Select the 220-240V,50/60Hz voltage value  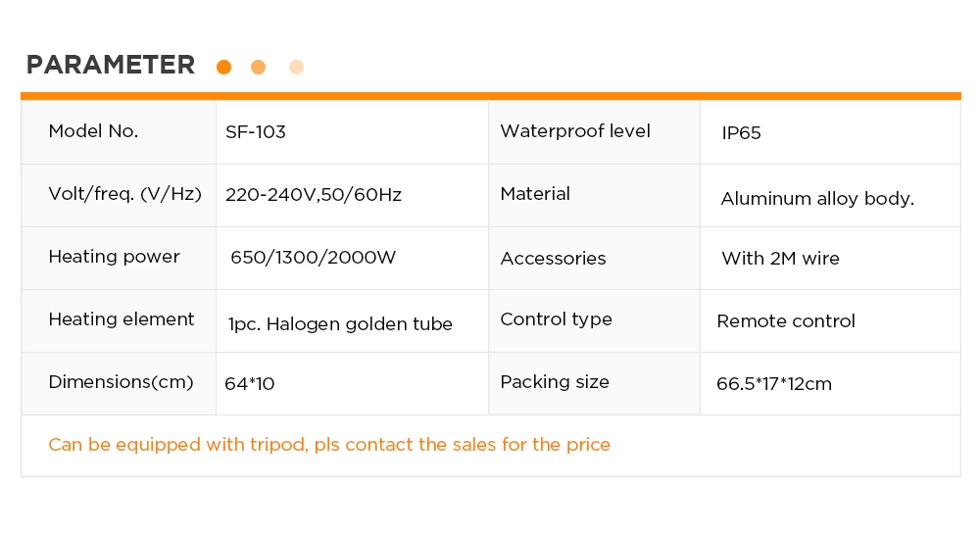tap(314, 194)
